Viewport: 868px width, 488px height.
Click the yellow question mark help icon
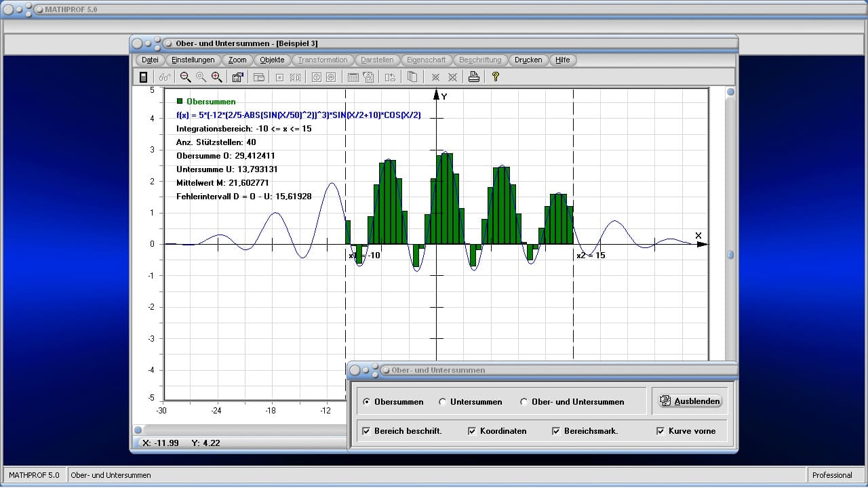[x=496, y=77]
